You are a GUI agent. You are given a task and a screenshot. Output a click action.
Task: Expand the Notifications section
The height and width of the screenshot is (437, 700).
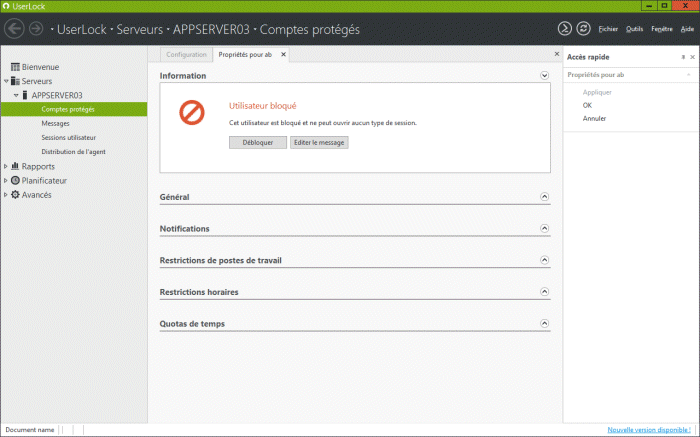544,229
